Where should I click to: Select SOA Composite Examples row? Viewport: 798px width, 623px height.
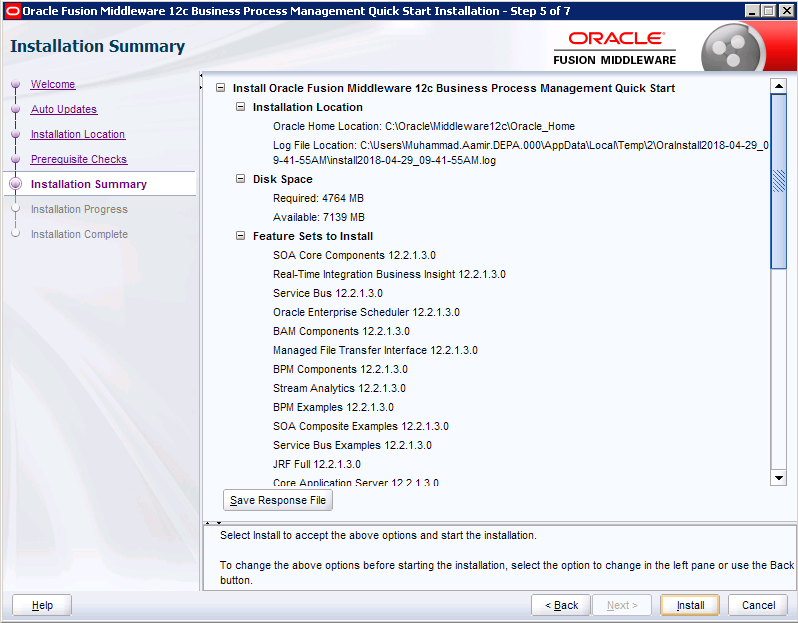click(x=361, y=426)
